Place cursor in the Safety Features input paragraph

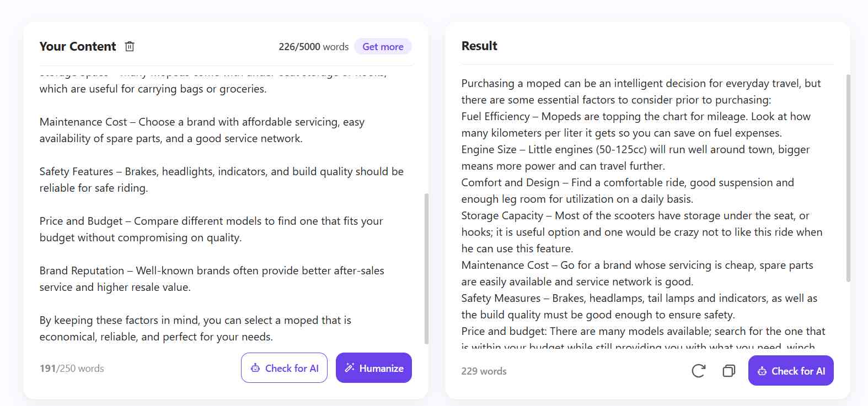pyautogui.click(x=221, y=180)
